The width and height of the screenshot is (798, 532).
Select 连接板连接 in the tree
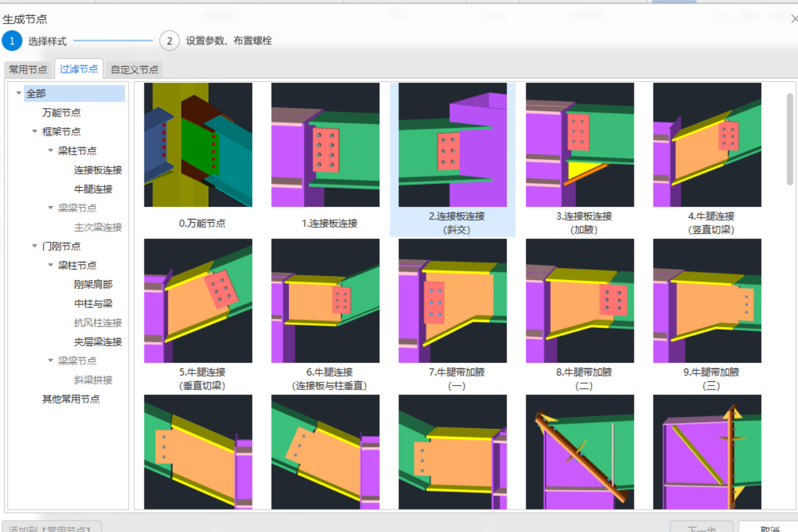(x=98, y=170)
